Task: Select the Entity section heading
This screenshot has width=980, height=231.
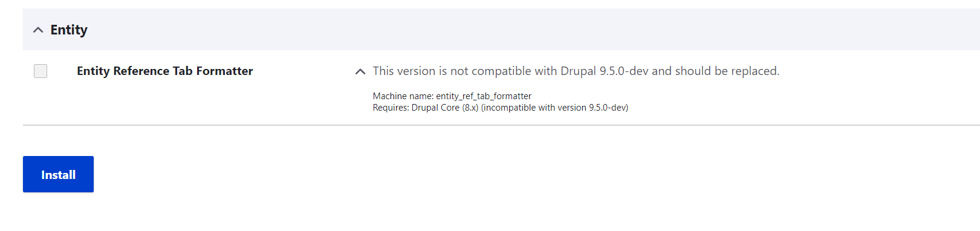Action: (69, 30)
